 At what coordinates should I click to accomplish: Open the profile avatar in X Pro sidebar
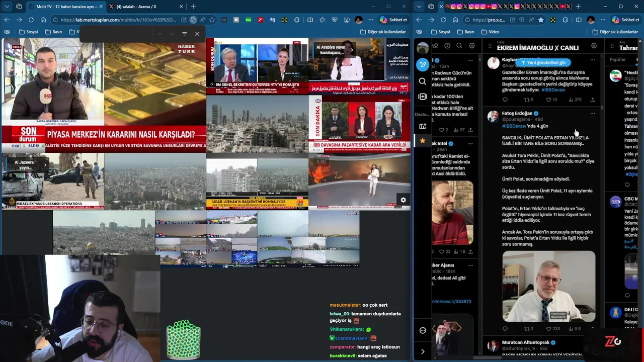coord(423,48)
